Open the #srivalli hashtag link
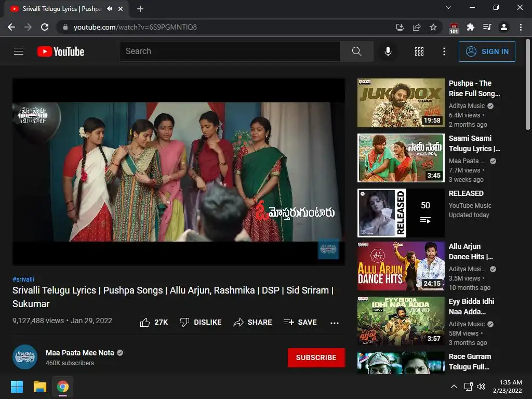The width and height of the screenshot is (532, 399). (23, 279)
